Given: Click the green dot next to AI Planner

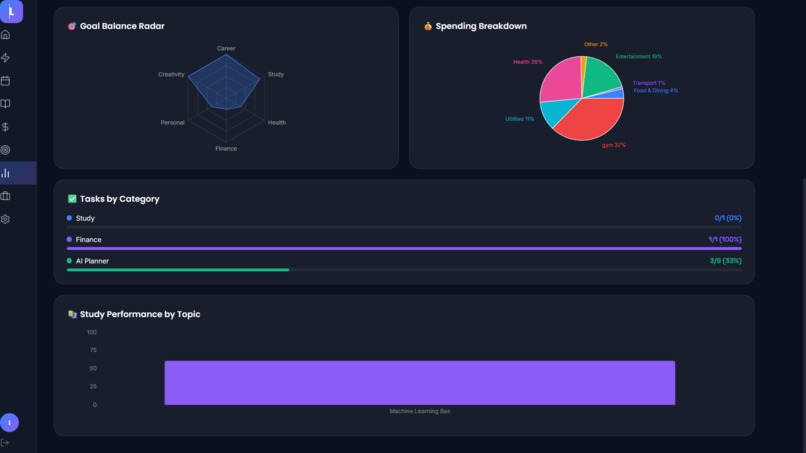Looking at the screenshot, I should tap(69, 261).
